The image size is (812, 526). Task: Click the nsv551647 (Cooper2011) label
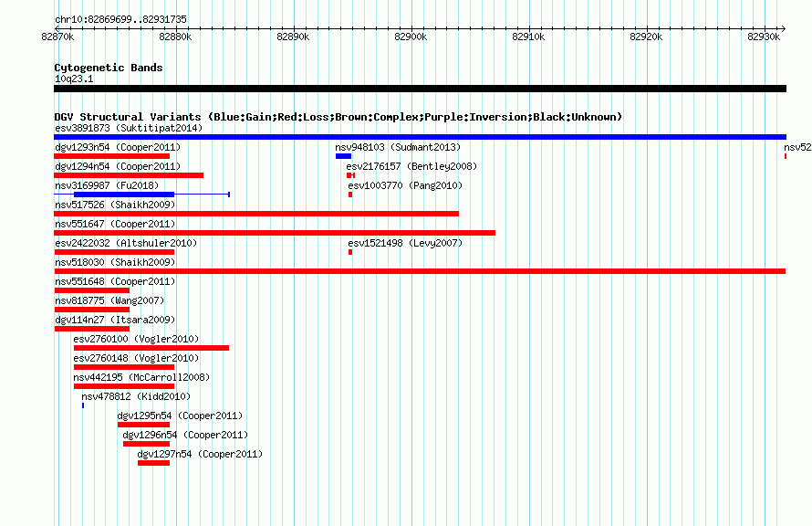click(x=115, y=224)
